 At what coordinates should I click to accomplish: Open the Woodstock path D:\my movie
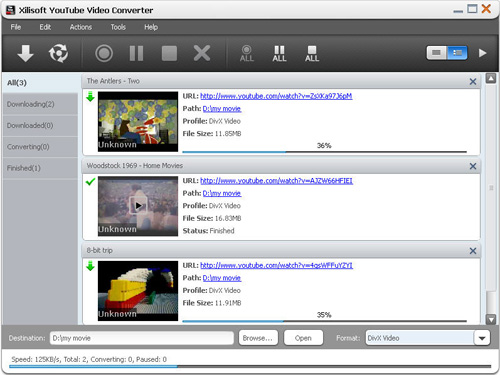click(222, 193)
